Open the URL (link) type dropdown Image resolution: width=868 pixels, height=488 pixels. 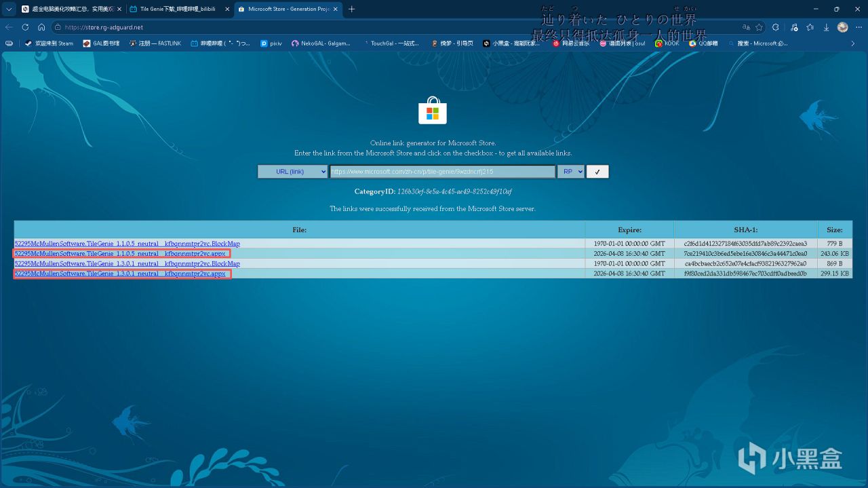292,172
